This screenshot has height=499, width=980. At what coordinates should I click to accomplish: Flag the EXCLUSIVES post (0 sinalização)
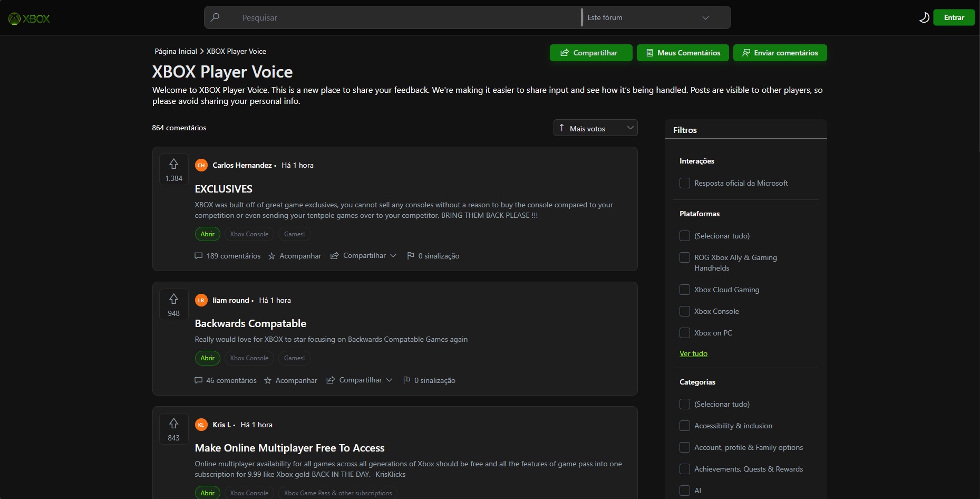[x=433, y=256]
